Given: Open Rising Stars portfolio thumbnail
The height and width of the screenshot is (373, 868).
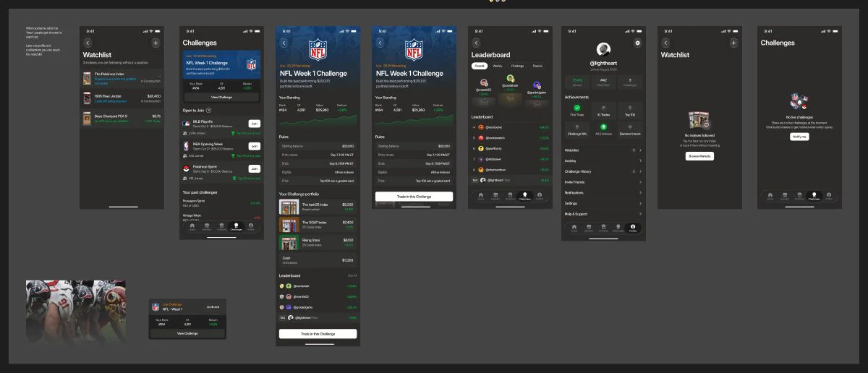Looking at the screenshot, I should 289,243.
